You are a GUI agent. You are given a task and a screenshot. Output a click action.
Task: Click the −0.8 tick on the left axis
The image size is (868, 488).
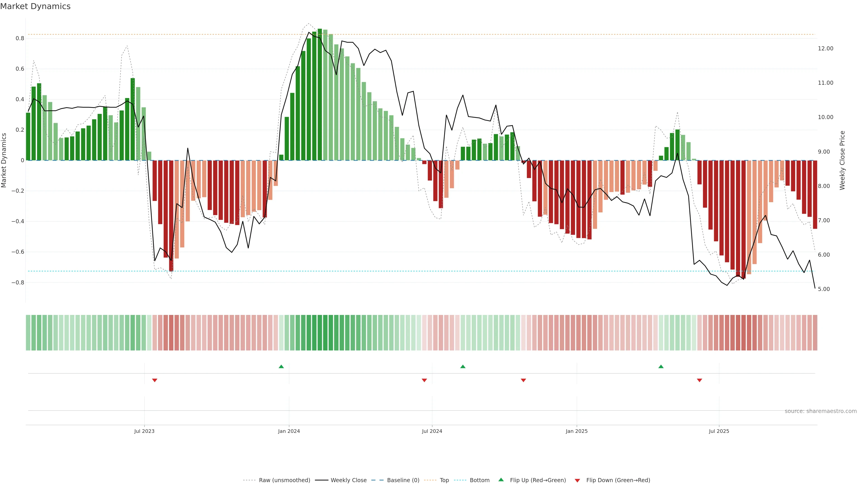(x=18, y=283)
